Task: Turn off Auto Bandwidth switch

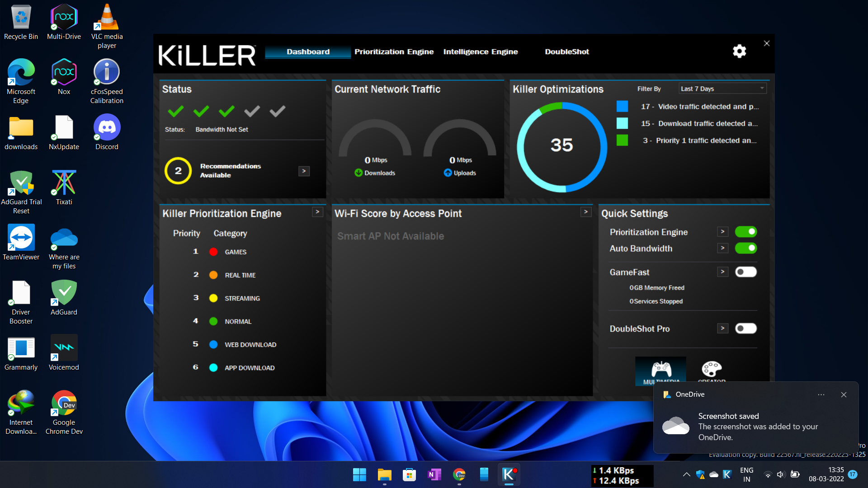Action: (745, 248)
